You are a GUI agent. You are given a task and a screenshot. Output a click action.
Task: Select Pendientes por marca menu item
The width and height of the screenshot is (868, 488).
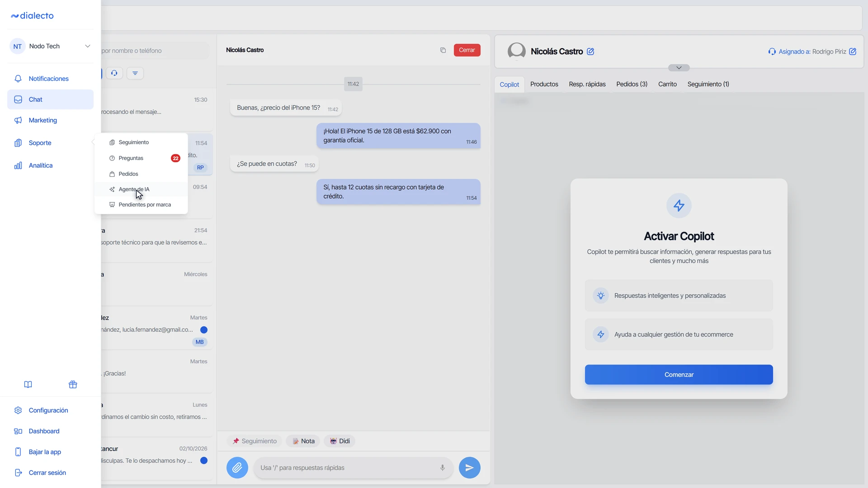pyautogui.click(x=141, y=205)
